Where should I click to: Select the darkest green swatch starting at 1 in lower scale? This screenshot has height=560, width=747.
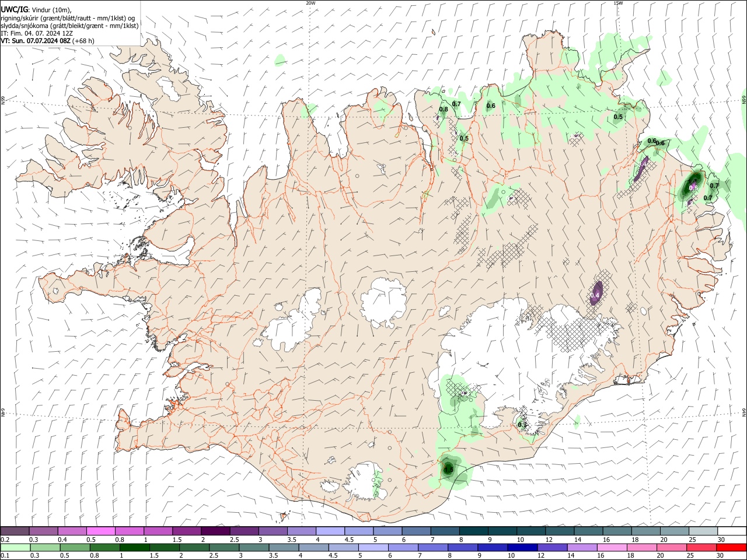(x=135, y=547)
